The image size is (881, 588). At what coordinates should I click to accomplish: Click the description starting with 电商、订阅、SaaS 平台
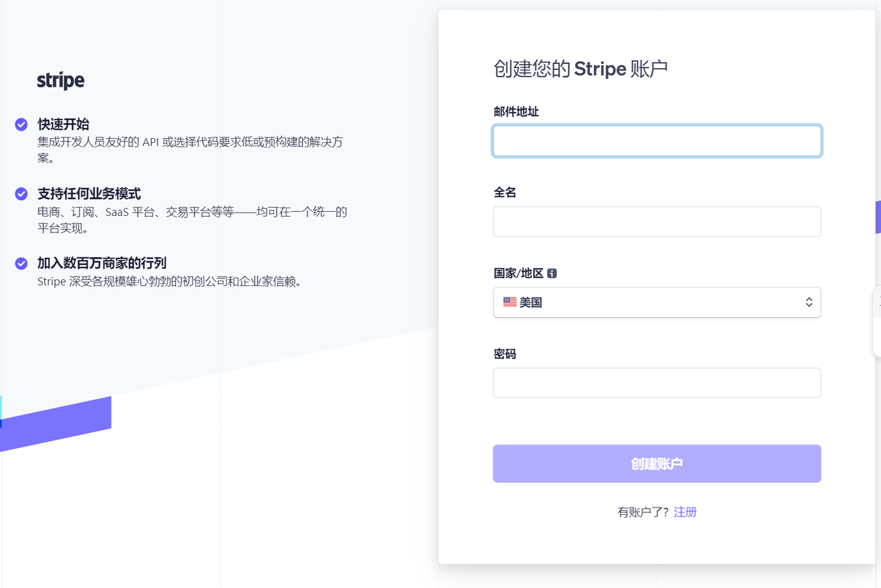click(192, 219)
